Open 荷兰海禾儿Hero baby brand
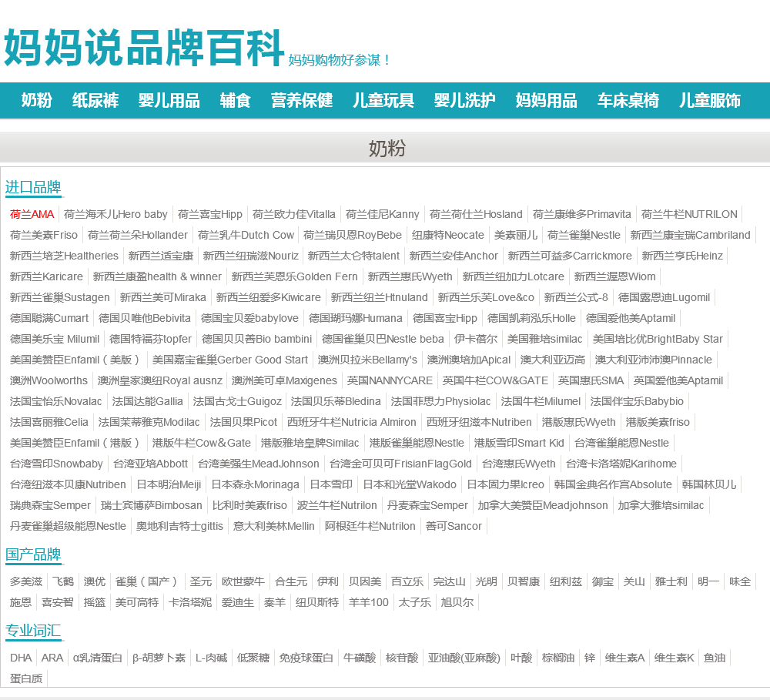 115,214
